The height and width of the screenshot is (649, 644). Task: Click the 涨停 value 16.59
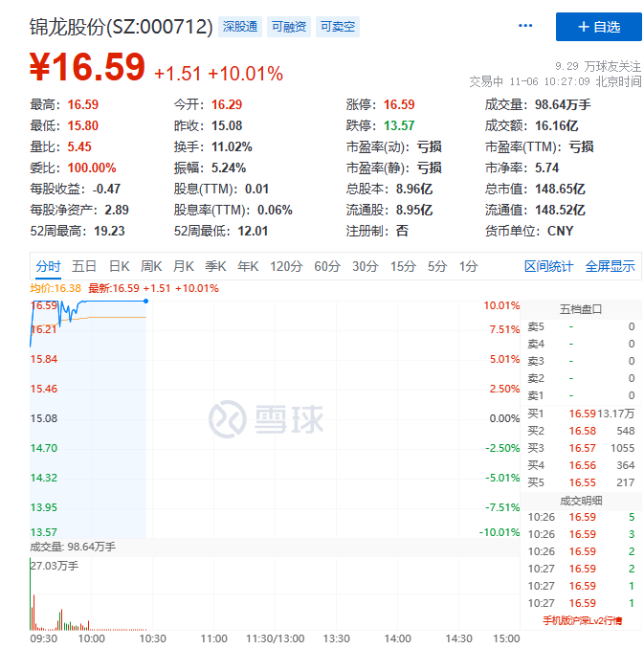(x=399, y=104)
